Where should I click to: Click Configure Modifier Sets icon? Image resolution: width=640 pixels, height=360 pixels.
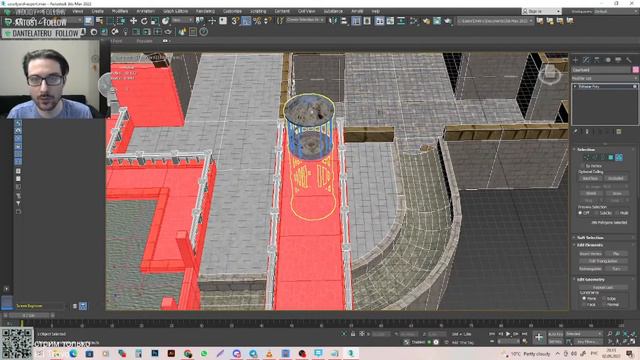(619, 131)
